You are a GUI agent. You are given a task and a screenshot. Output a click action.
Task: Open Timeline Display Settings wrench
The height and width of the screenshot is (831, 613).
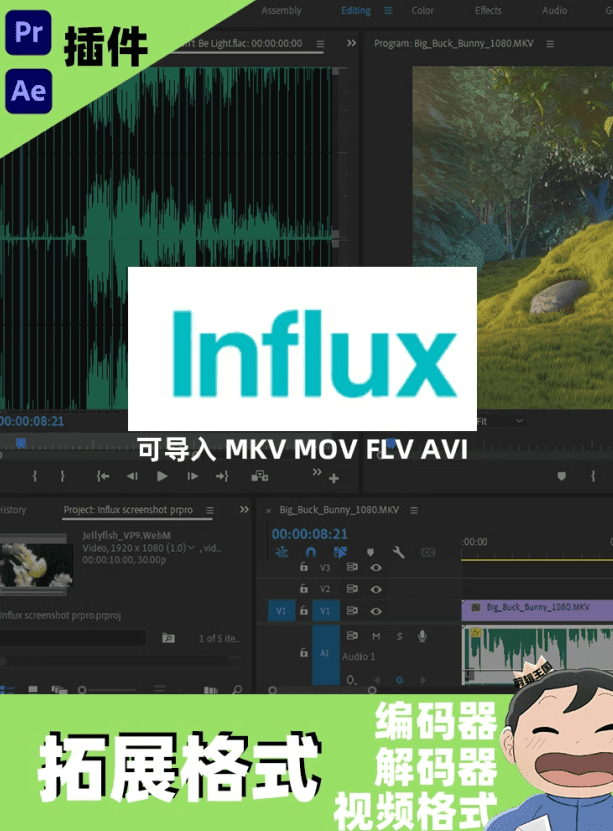[398, 552]
